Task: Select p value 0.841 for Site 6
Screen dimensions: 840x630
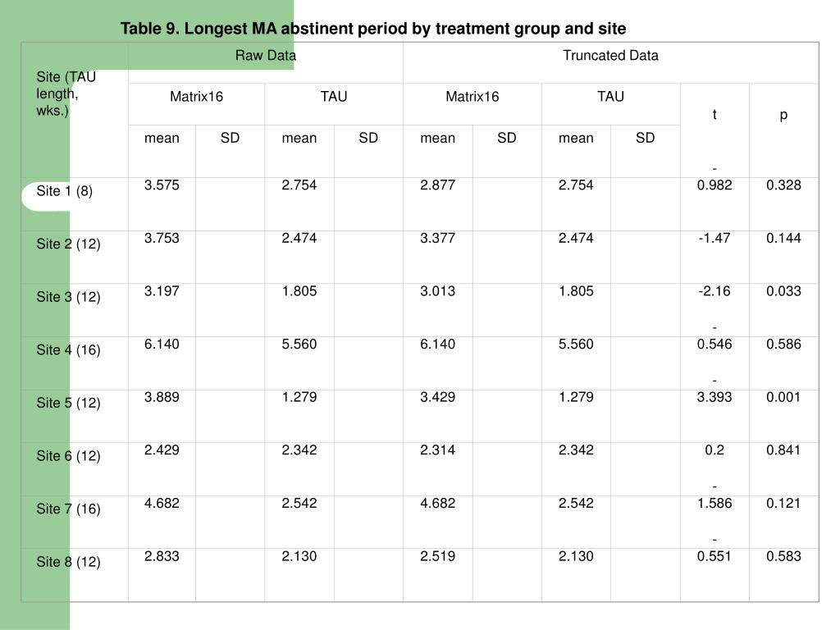Action: point(783,450)
